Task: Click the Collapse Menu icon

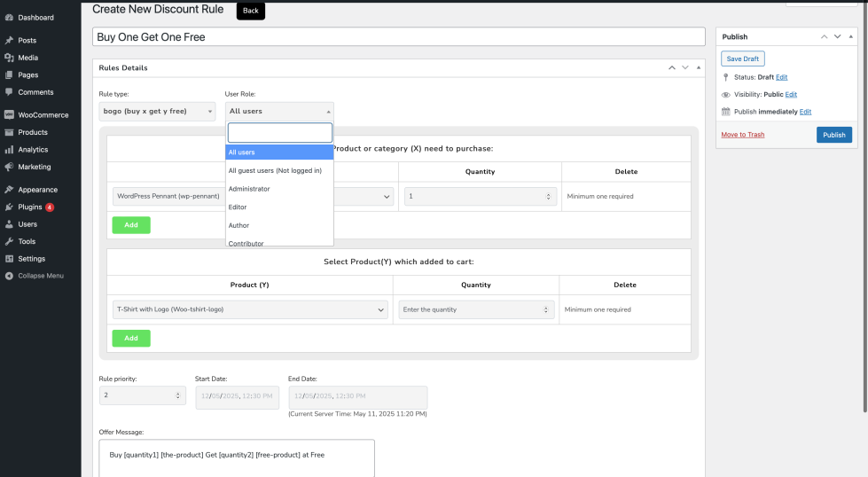Action: click(x=9, y=276)
